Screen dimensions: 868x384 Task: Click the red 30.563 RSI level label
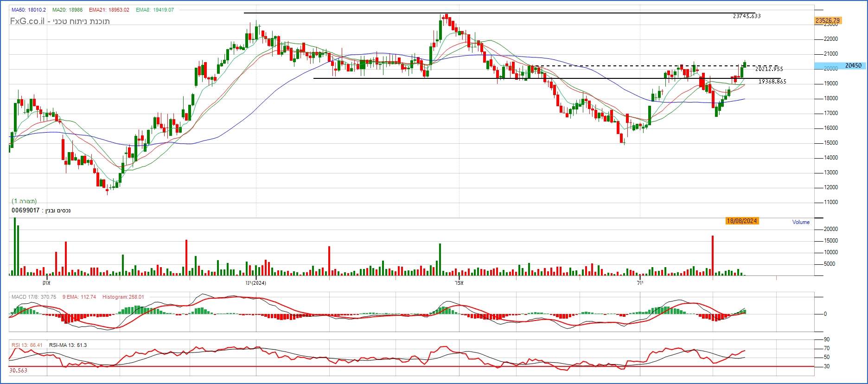[18, 371]
